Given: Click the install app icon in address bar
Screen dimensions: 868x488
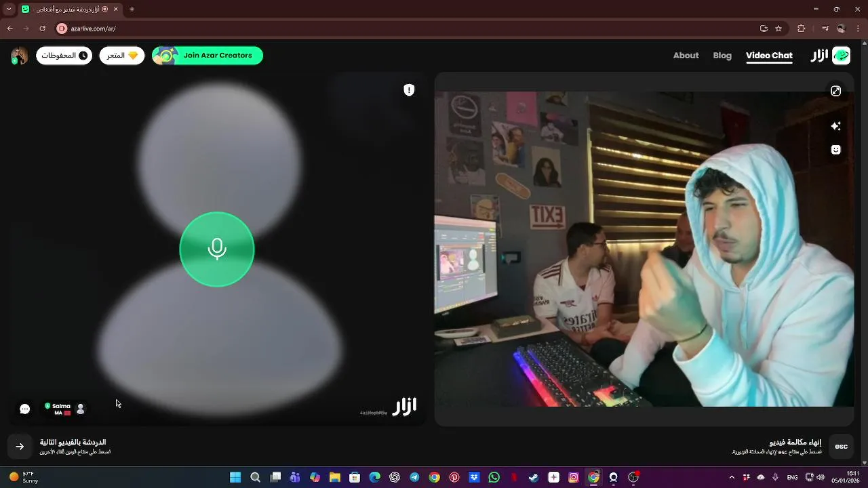Looking at the screenshot, I should point(764,28).
